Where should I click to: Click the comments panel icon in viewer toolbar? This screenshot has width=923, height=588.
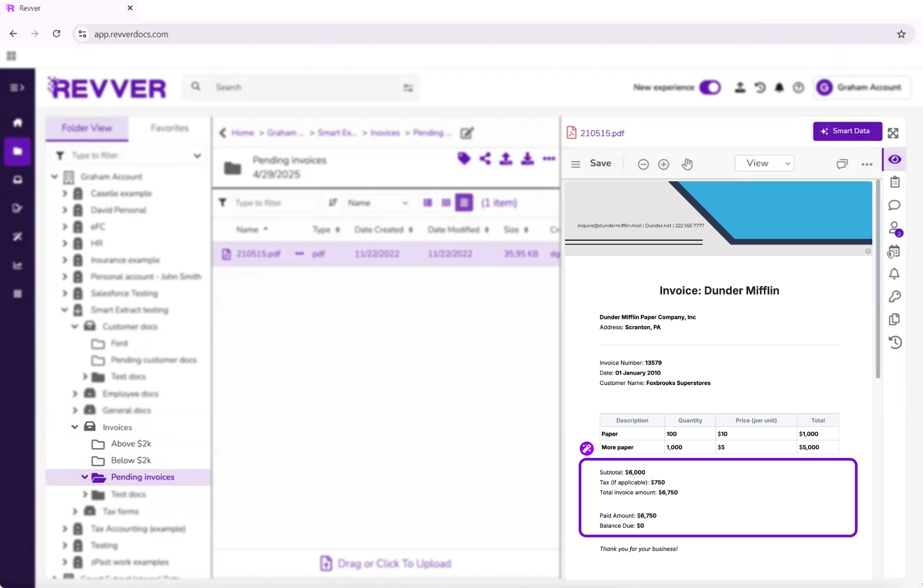842,164
